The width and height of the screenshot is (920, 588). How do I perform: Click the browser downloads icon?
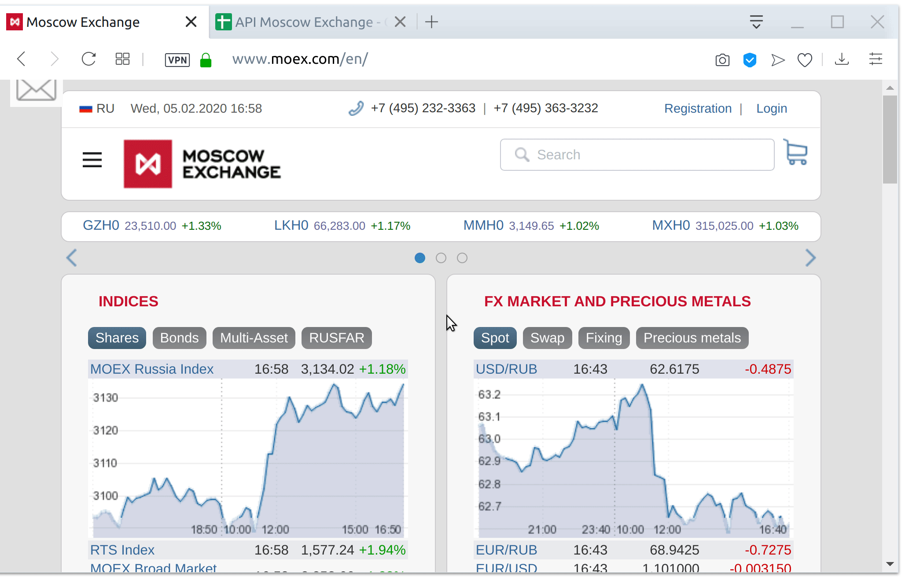[841, 59]
